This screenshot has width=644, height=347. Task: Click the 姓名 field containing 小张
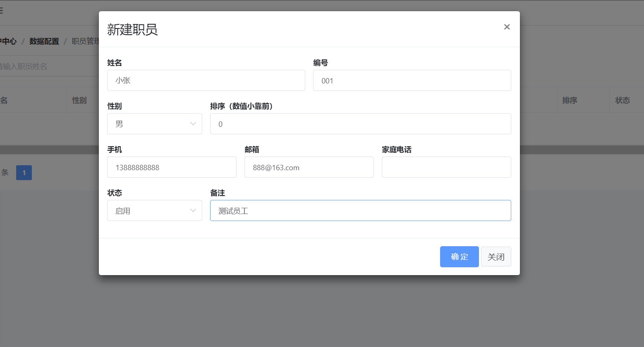point(206,81)
